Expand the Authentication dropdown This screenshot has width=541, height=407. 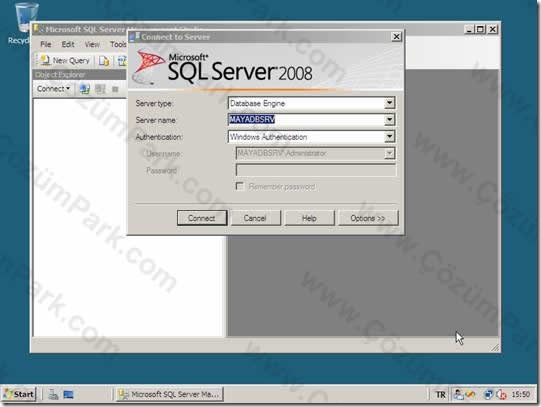coord(389,137)
